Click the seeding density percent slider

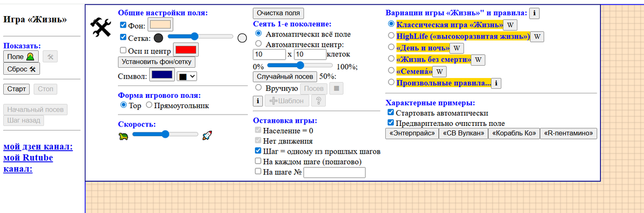click(300, 65)
